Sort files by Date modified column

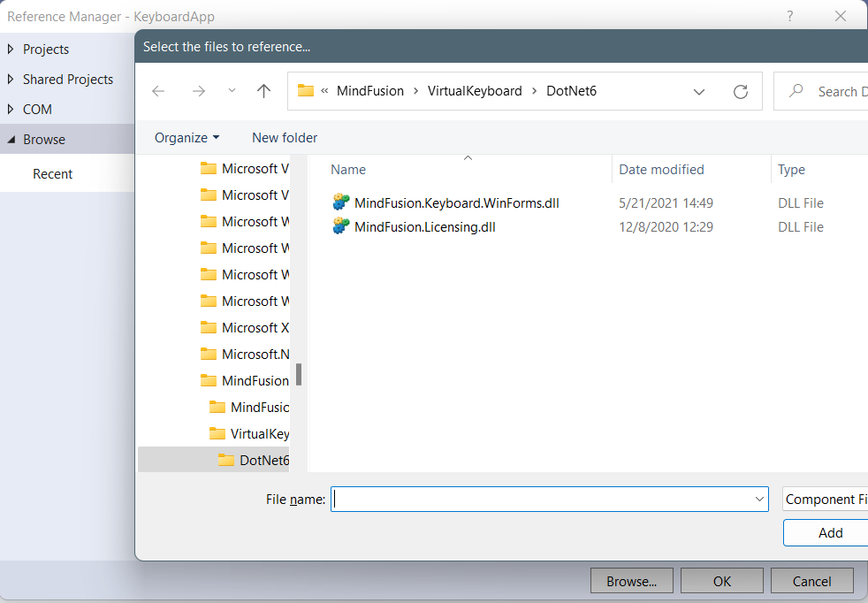pyautogui.click(x=661, y=170)
